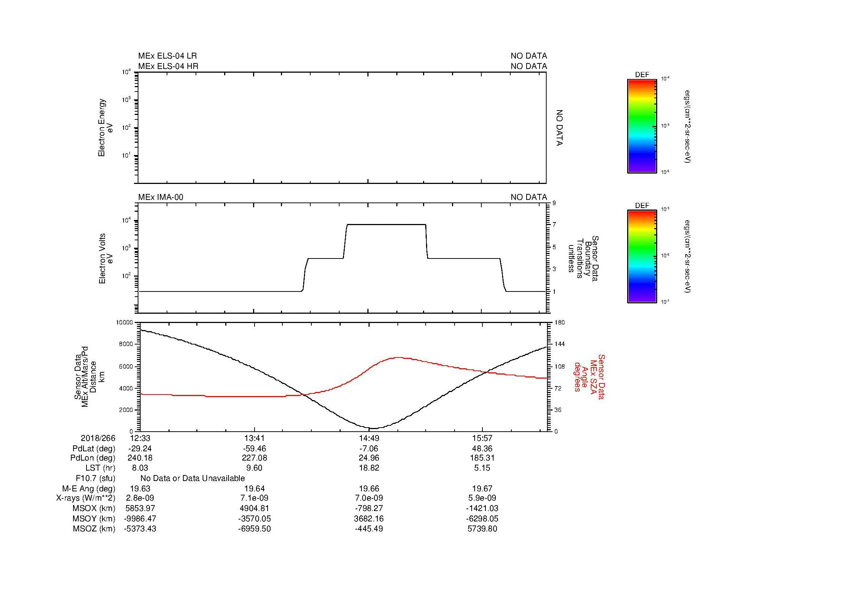
Task: Click the MEx Alt/Mars/Pd Distance axis label
Action: 89,376
